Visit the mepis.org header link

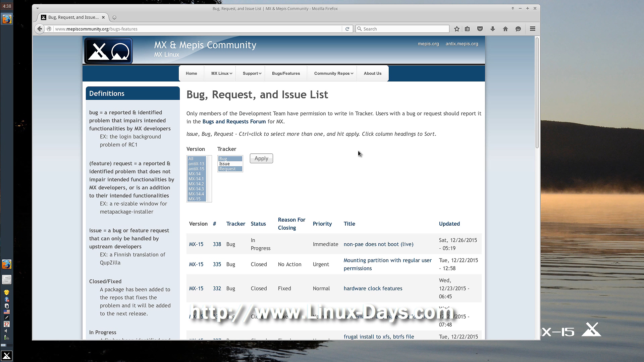428,44
